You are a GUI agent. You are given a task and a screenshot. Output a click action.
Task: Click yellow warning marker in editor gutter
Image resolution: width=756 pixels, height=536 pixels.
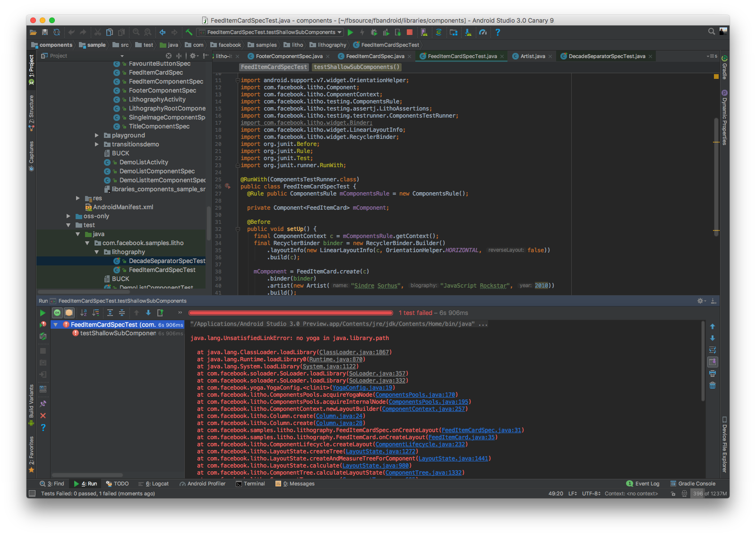pos(716,77)
